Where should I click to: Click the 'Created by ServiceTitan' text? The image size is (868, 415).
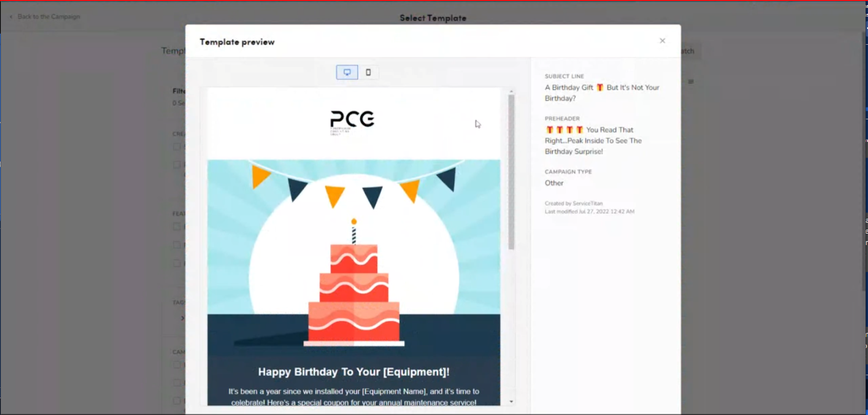click(573, 203)
